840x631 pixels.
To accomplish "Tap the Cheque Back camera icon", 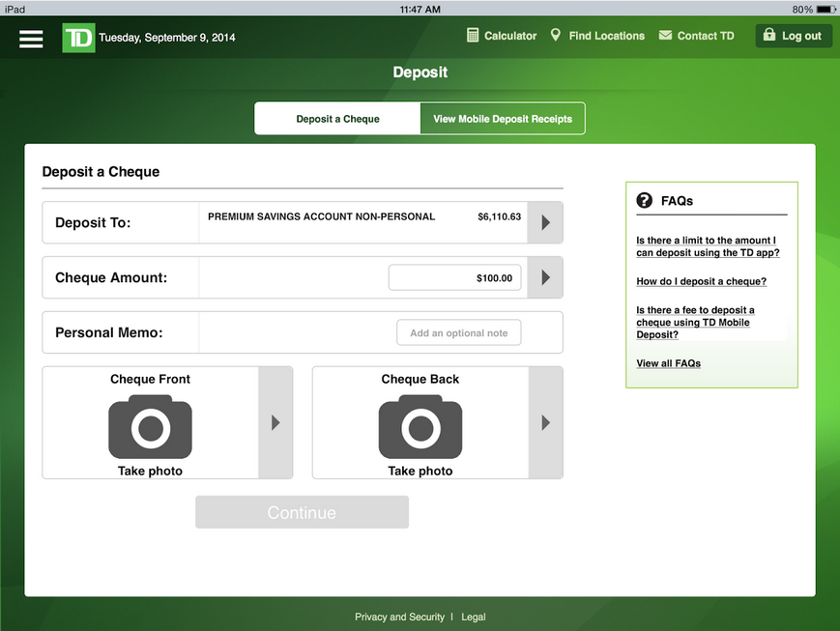I will tap(420, 427).
